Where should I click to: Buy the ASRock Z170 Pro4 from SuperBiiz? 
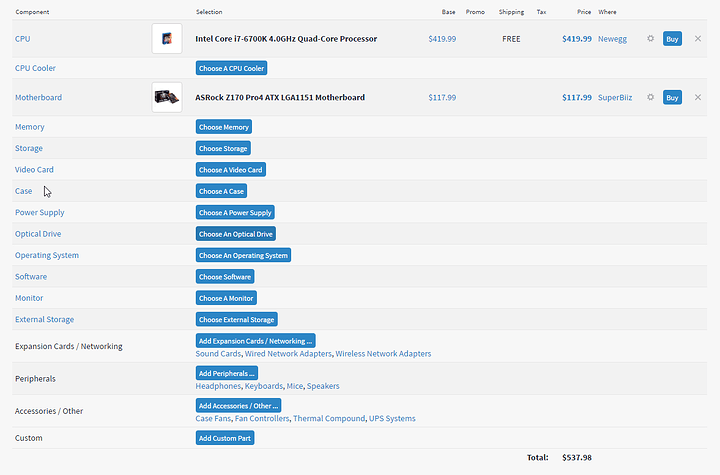tap(672, 97)
